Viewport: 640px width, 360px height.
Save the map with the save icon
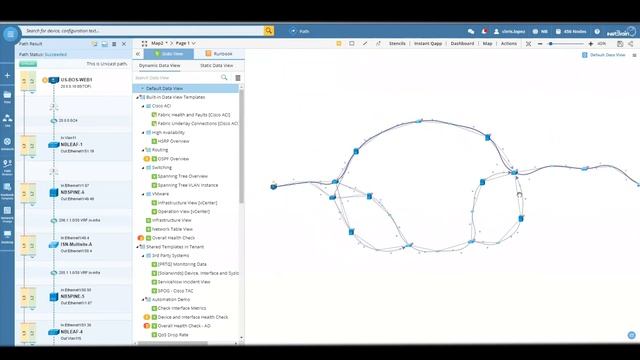[x=620, y=44]
